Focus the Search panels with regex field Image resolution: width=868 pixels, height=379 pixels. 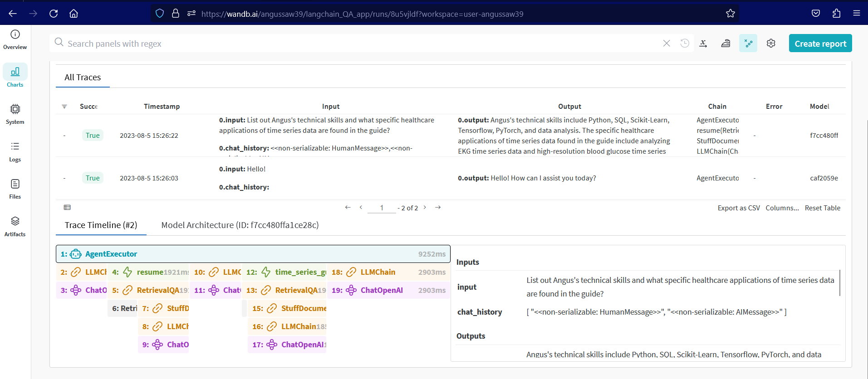(363, 44)
